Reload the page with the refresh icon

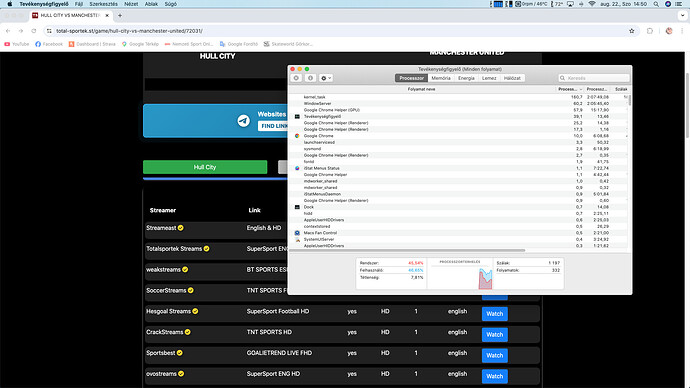coord(34,31)
